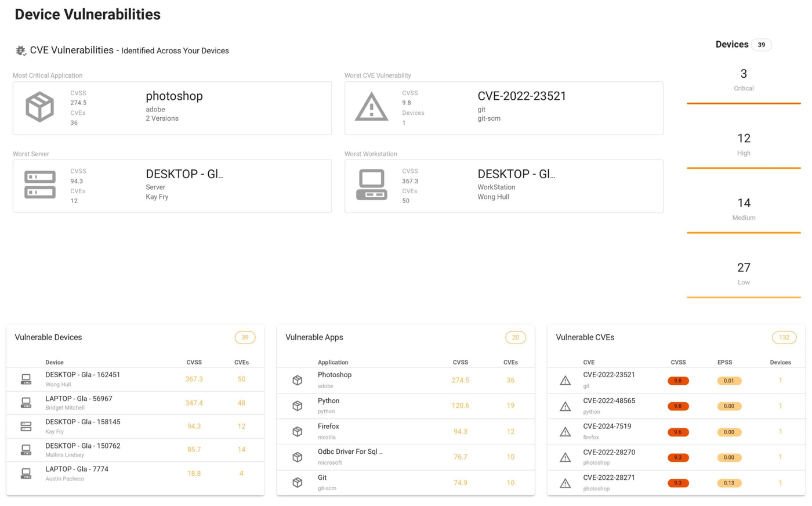Sort CVE table by EPSS column header
The image size is (812, 506).
tap(724, 362)
